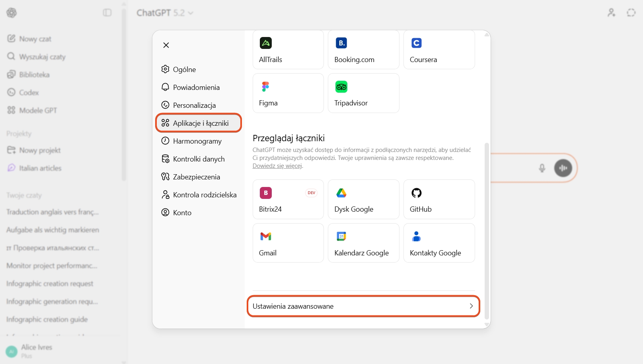Open the Tripadvisor app tile

[x=363, y=93]
